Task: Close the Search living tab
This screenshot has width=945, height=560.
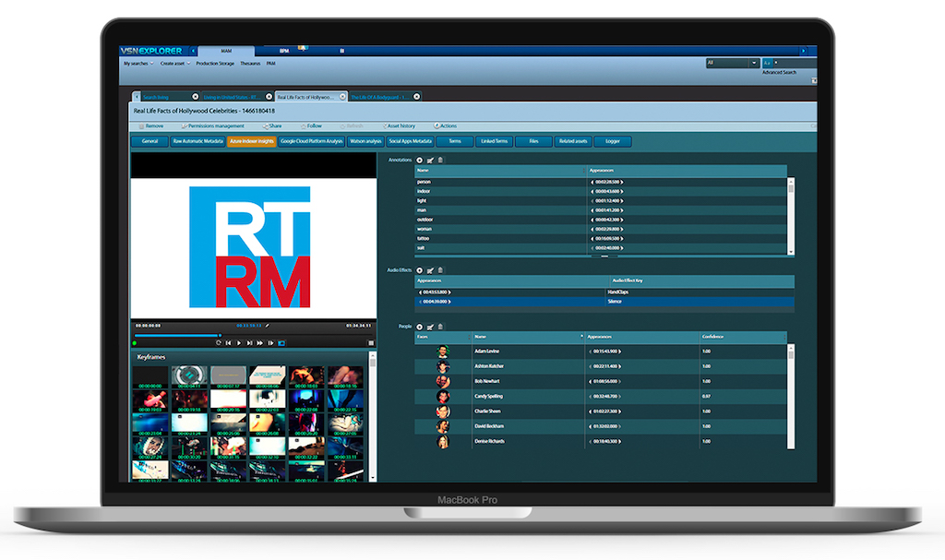Action: tap(196, 97)
